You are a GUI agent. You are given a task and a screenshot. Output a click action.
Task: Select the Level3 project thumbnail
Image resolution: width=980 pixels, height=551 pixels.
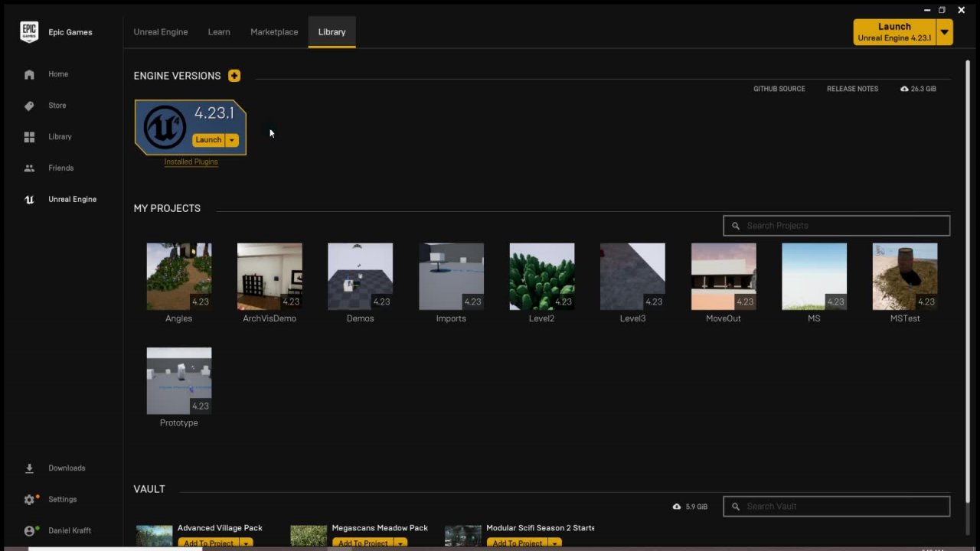[x=632, y=276]
